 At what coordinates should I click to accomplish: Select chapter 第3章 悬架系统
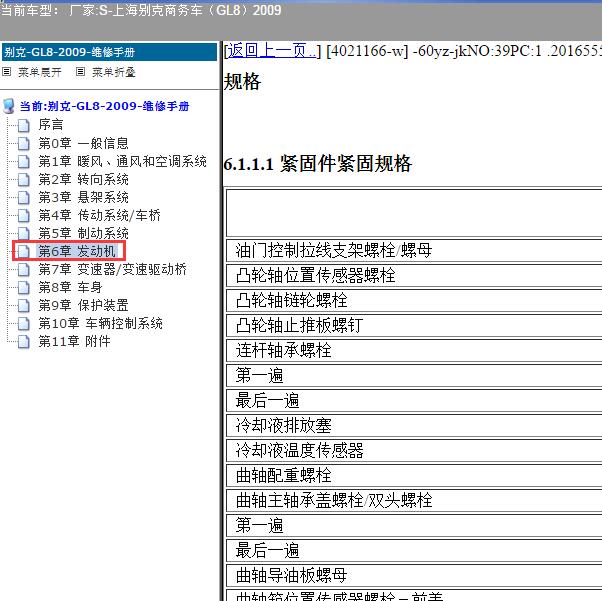click(x=83, y=197)
